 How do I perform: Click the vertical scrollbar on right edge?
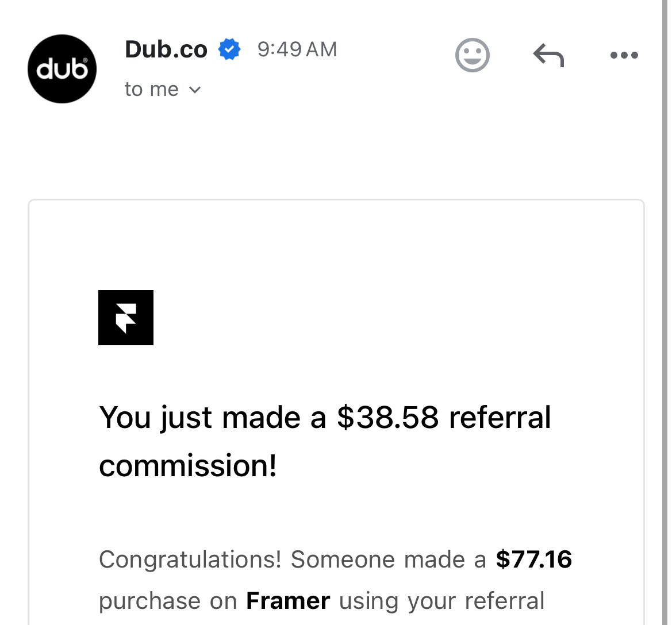tap(665, 312)
